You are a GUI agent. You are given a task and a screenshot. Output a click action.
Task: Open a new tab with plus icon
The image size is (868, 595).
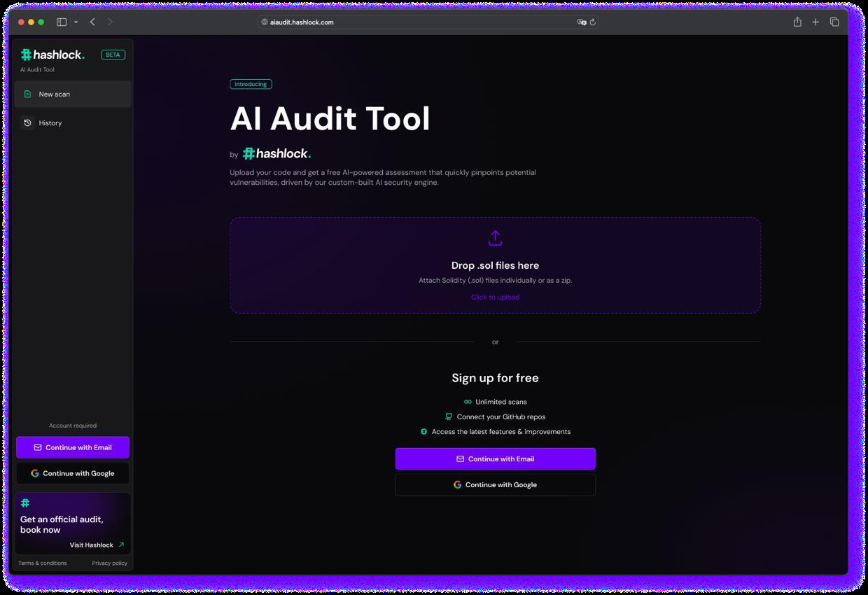pyautogui.click(x=815, y=22)
